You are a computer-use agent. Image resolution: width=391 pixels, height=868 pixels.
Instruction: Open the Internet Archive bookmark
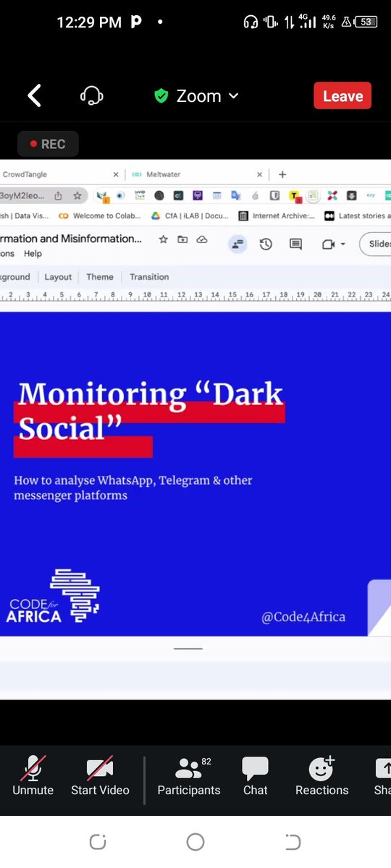click(x=277, y=216)
